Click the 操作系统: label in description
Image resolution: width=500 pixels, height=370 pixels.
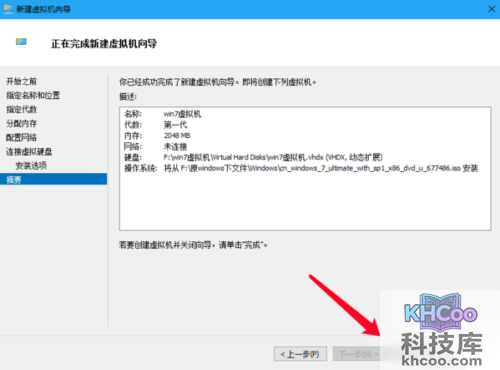point(141,168)
